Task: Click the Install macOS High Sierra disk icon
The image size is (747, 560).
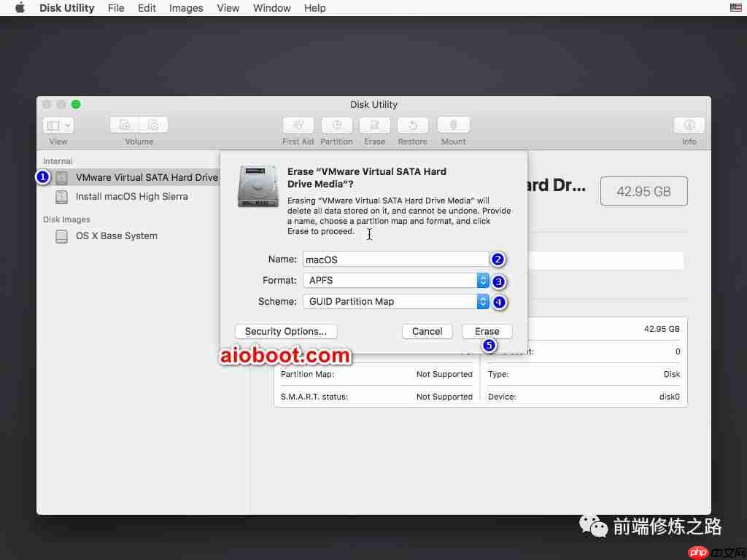Action: [x=61, y=197]
